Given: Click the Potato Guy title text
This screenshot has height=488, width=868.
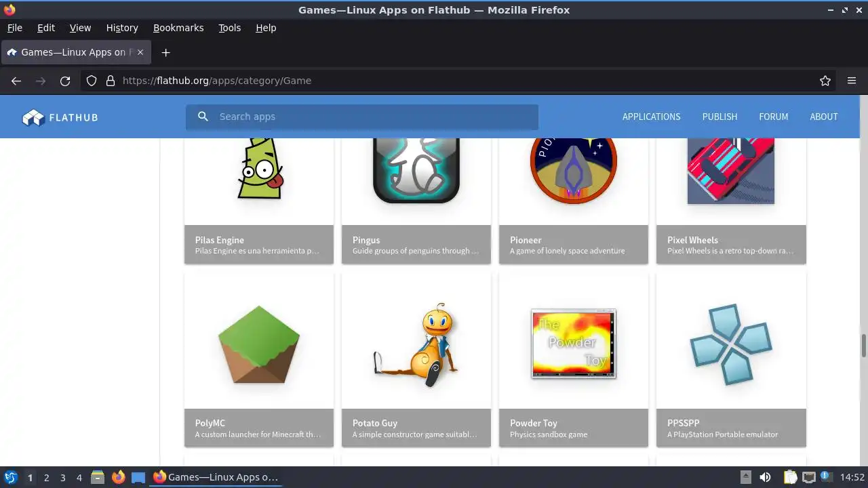Looking at the screenshot, I should pos(375,423).
